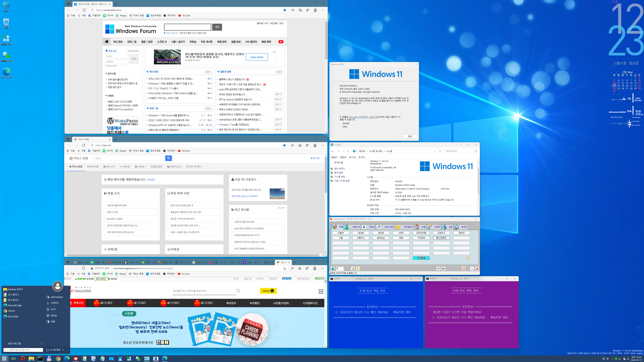Toggle the 로그인 유지 checkbox
644x362 pixels.
[x=107, y=66]
